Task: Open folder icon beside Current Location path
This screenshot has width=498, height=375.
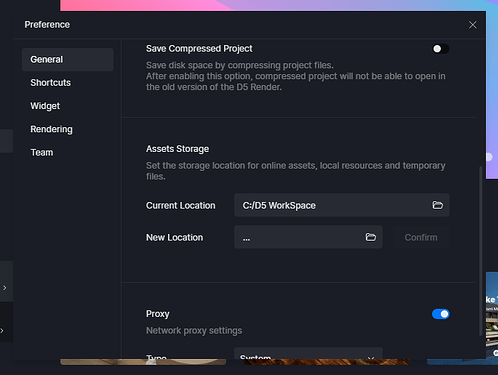Action: click(437, 205)
